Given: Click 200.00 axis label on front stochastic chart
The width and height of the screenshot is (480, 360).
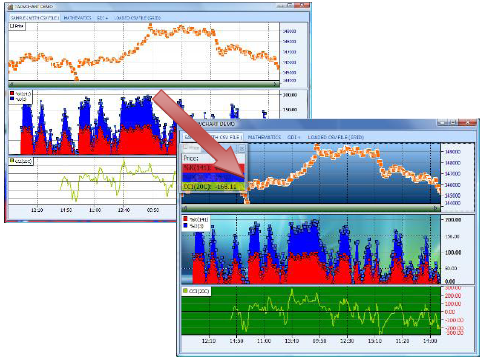Looking at the screenshot, I should click(x=453, y=220).
